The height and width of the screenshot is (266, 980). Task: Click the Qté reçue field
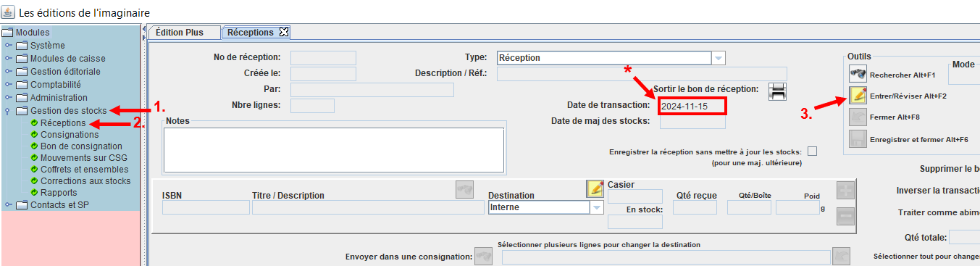coord(695,208)
